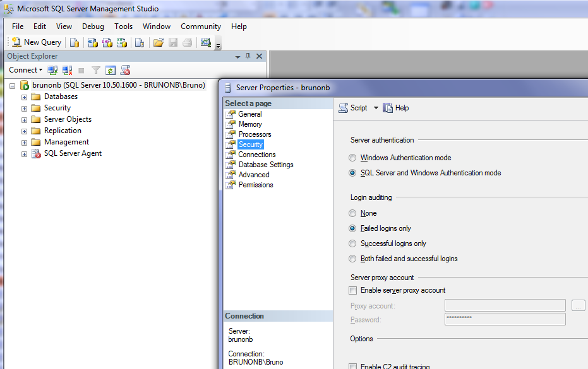Select Failed logins only auditing
The width and height of the screenshot is (588, 369).
pyautogui.click(x=352, y=228)
